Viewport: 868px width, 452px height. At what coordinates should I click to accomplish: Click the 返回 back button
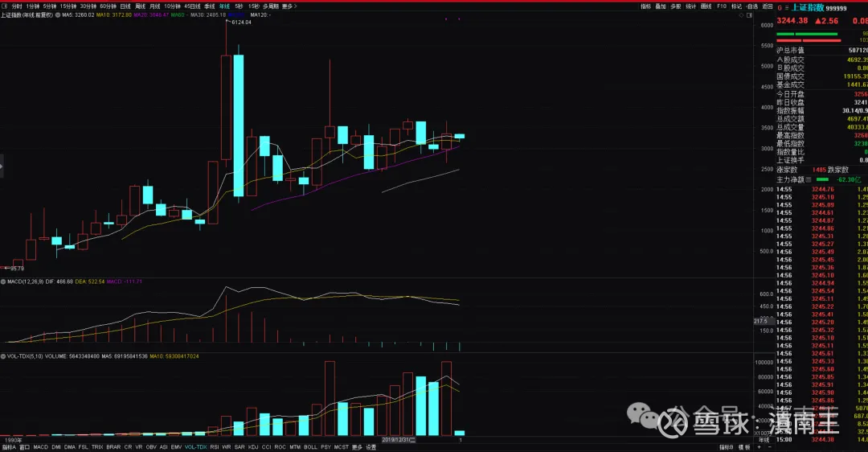tap(768, 6)
